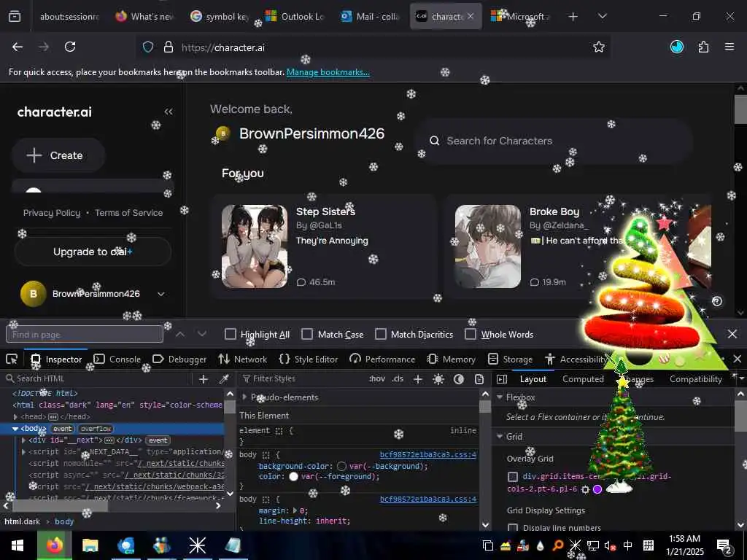
Task: Open the Windows Start menu
Action: coord(18,545)
